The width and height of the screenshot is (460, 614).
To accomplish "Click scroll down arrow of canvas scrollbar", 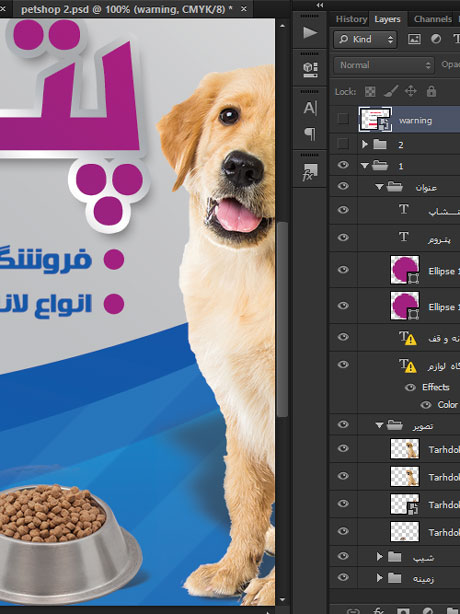I will 282,600.
